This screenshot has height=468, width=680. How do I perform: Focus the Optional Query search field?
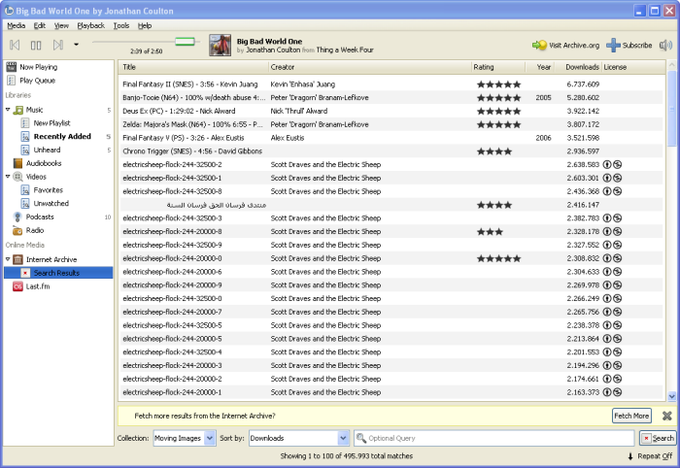[494, 438]
